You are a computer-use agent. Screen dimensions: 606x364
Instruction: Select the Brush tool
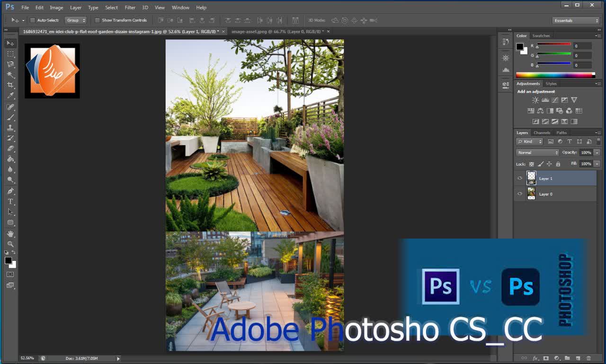(x=10, y=117)
